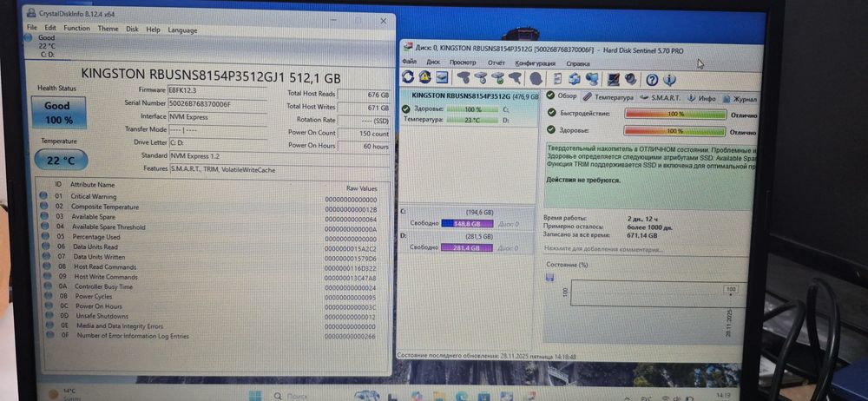Open the Справка menu
This screenshot has height=401, width=868.
click(578, 63)
